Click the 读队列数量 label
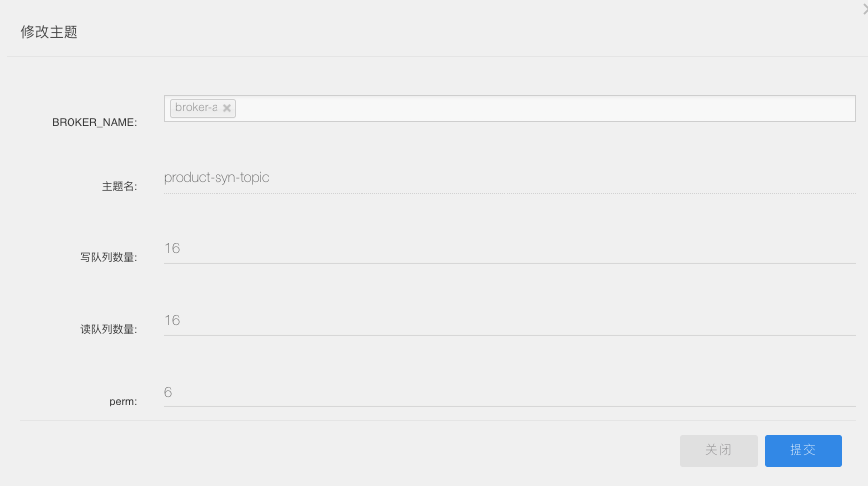This screenshot has width=868, height=486. (x=109, y=329)
